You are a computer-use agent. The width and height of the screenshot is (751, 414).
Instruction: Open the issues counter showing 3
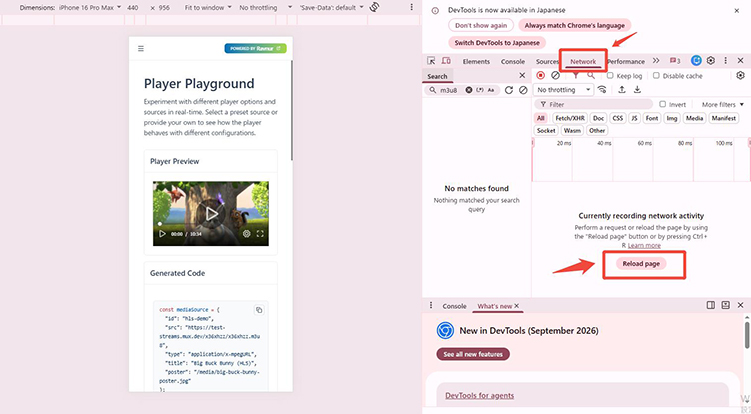coord(675,61)
